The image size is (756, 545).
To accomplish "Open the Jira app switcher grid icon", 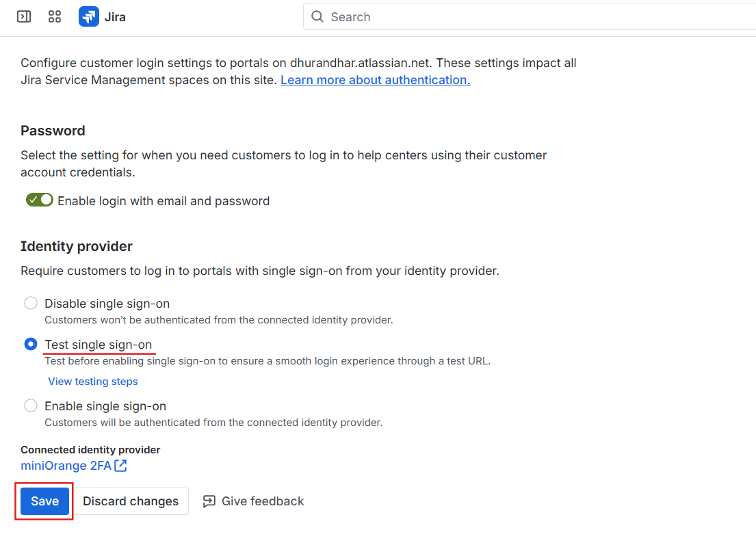I will click(x=55, y=16).
